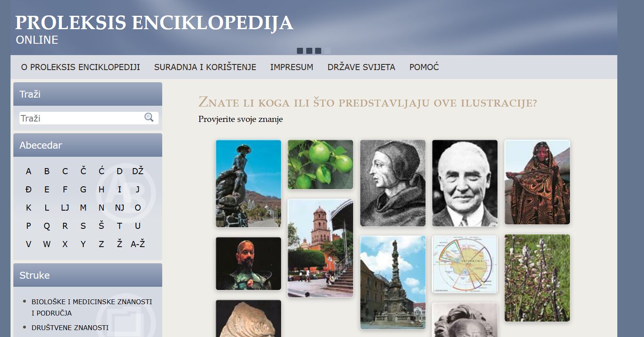The height and width of the screenshot is (337, 644).
Task: Select the first carousel indicator dot
Action: click(x=300, y=51)
